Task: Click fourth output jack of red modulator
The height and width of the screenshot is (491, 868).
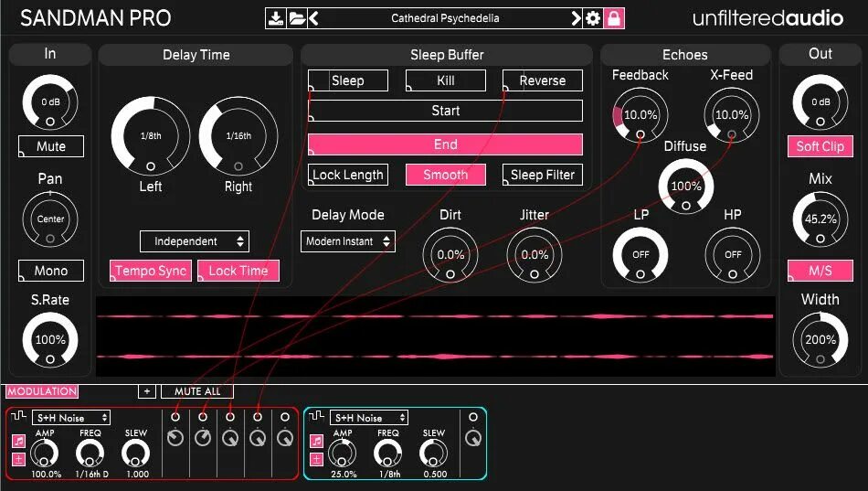Action: [258, 417]
